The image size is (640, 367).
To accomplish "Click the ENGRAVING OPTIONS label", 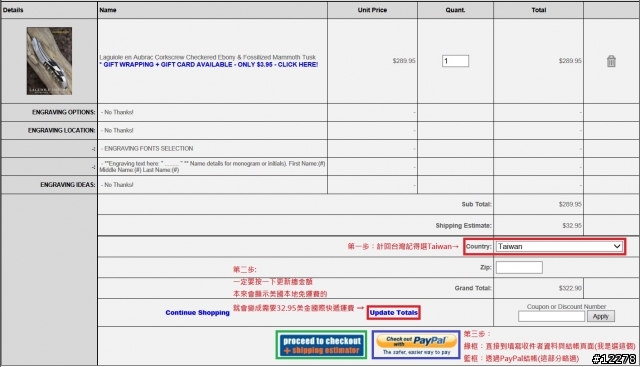I will click(64, 112).
